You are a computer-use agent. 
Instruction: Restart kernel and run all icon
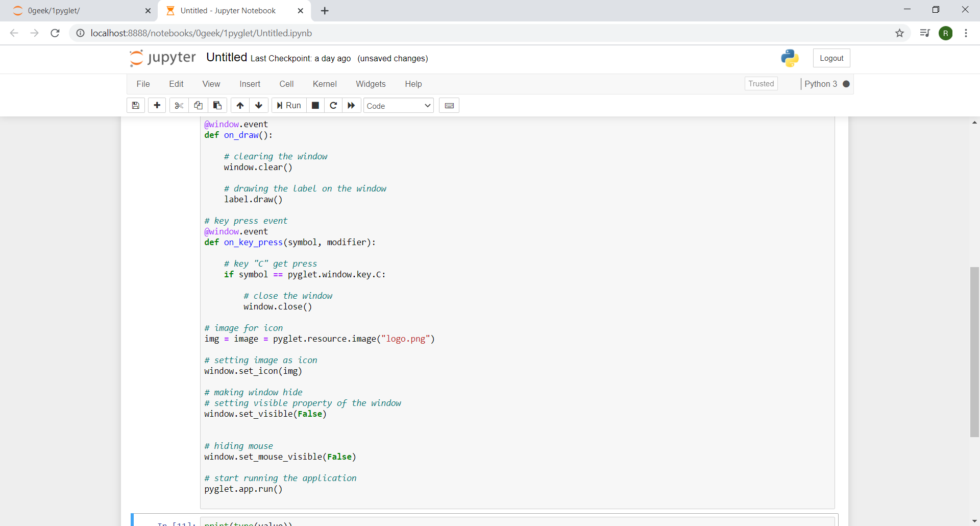(x=351, y=106)
